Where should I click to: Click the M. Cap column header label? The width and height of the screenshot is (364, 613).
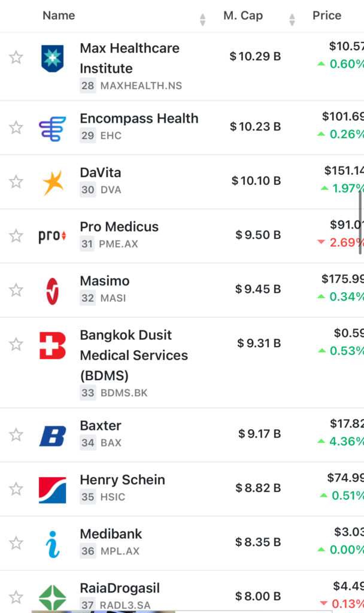click(243, 16)
